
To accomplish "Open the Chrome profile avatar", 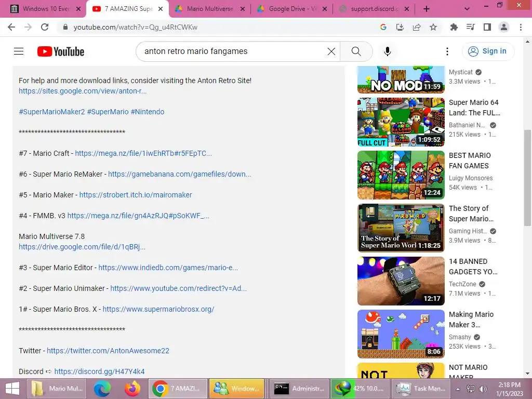I will click(x=504, y=27).
